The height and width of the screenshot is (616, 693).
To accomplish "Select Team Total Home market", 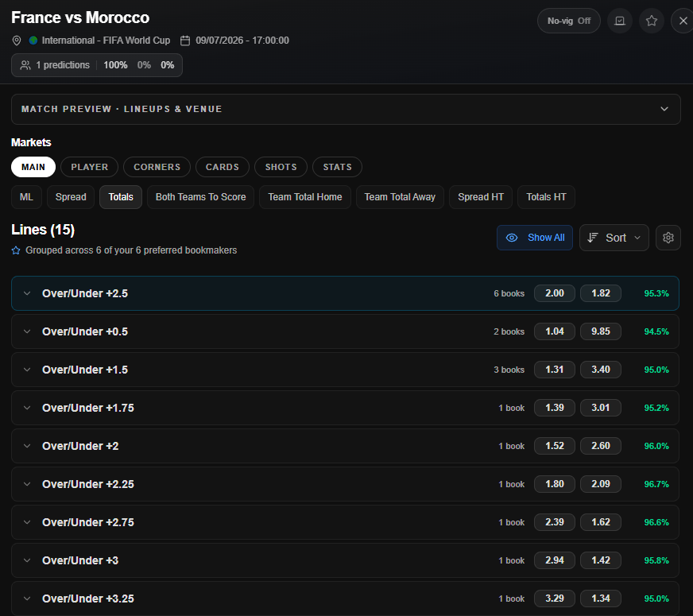I will tap(305, 197).
